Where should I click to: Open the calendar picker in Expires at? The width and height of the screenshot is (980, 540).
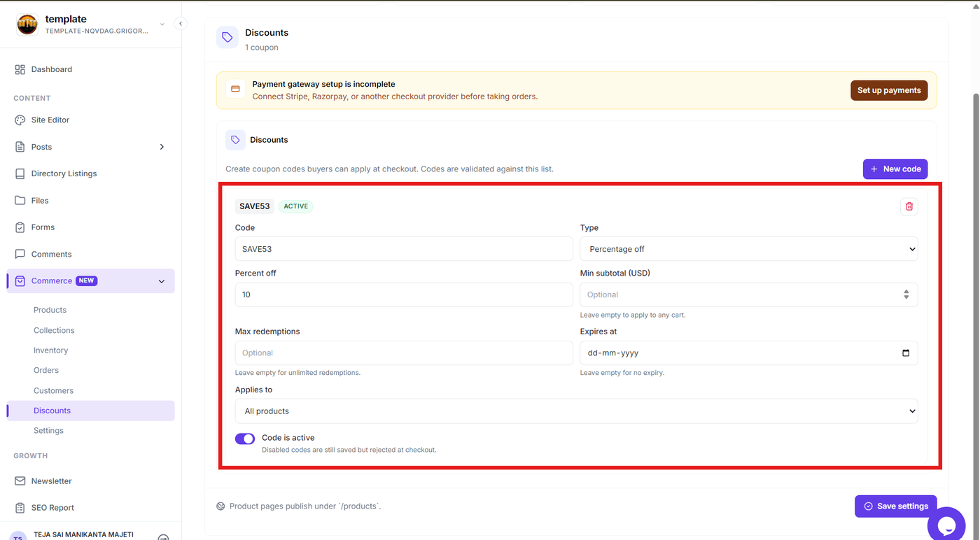pos(906,353)
